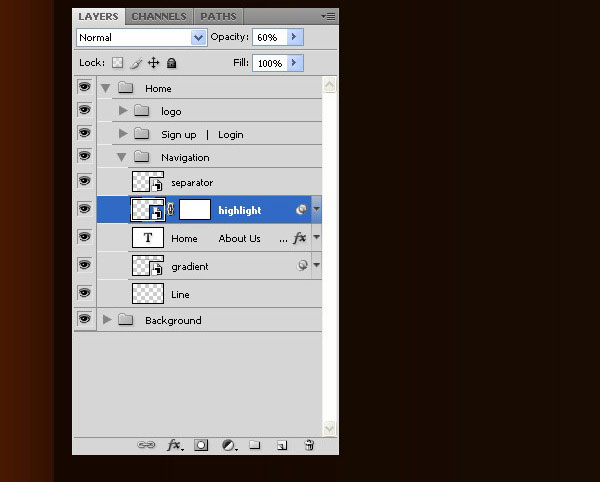Create a new layer with the page icon

(282, 445)
